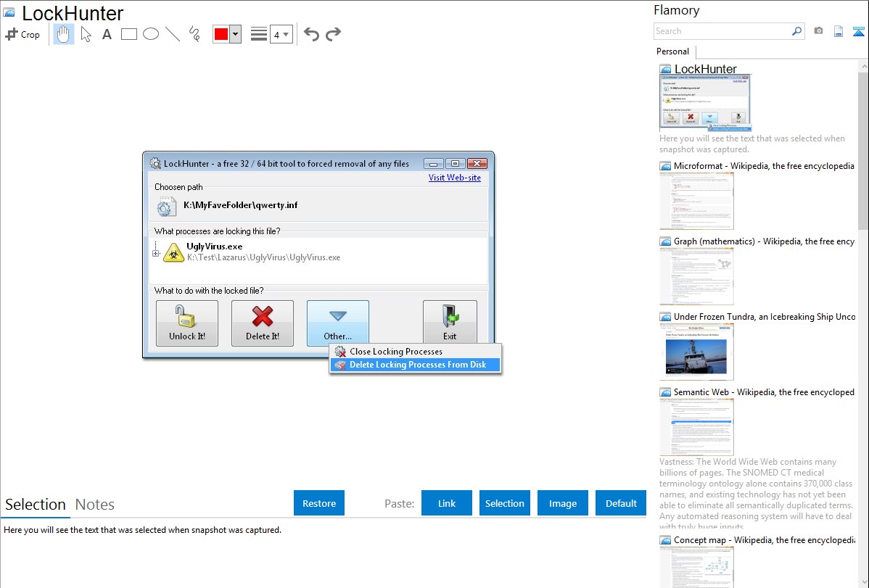
Task: Click the Microformat - Wikipedia title text
Action: 764,166
